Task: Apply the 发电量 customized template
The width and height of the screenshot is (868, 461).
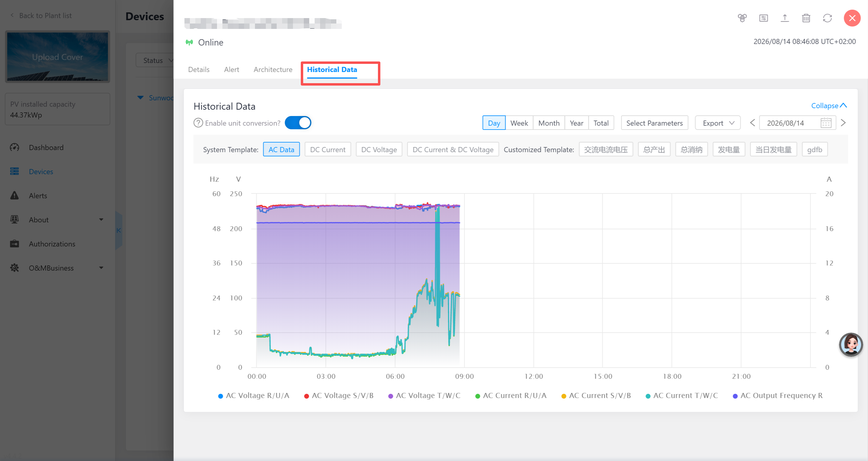Action: pos(729,149)
